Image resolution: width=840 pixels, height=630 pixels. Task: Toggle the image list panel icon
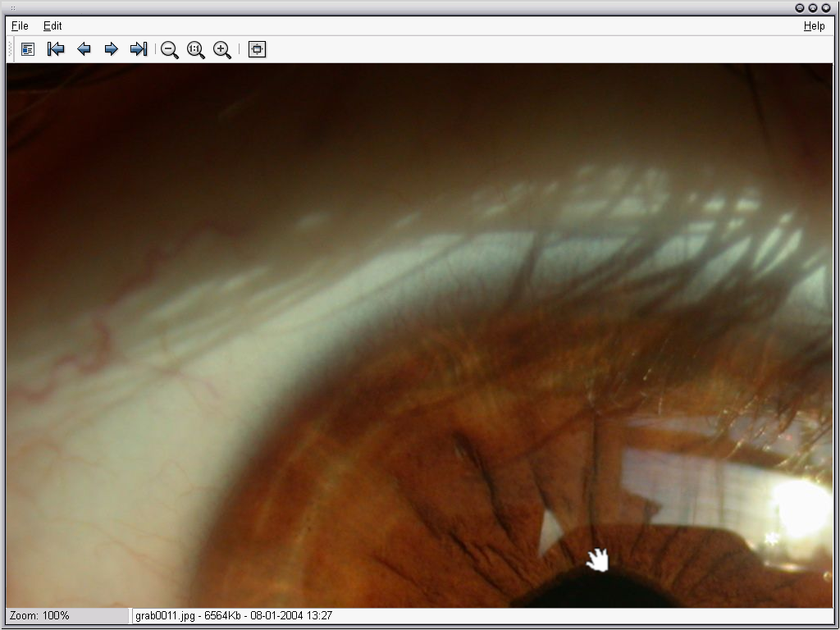tap(28, 49)
